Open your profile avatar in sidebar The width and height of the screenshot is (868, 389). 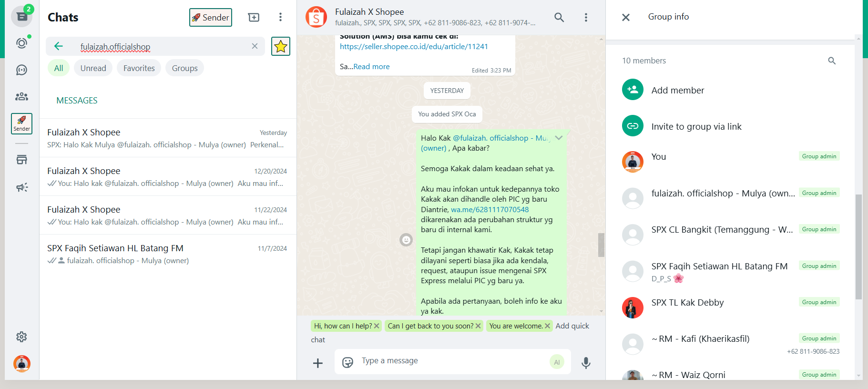[21, 364]
